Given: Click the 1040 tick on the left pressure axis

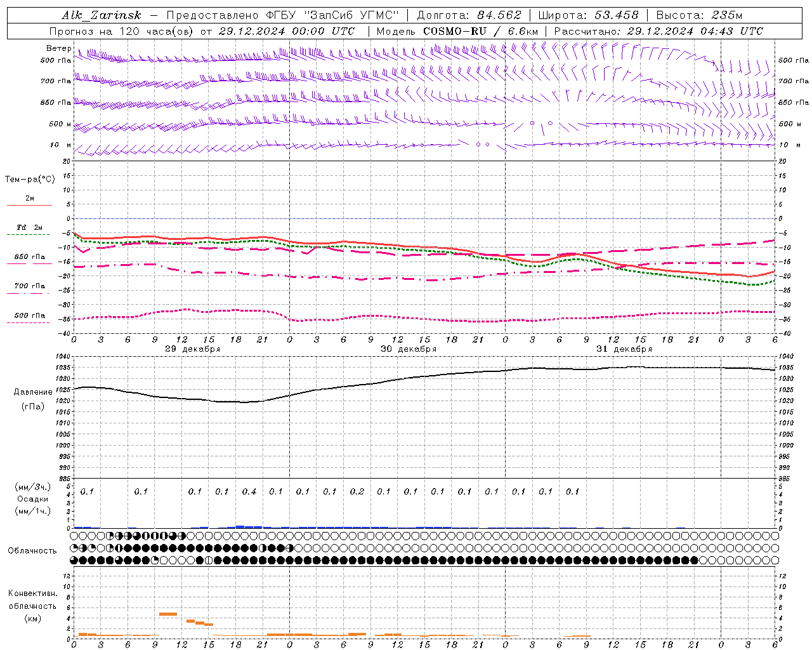Looking at the screenshot, I should click(63, 357).
